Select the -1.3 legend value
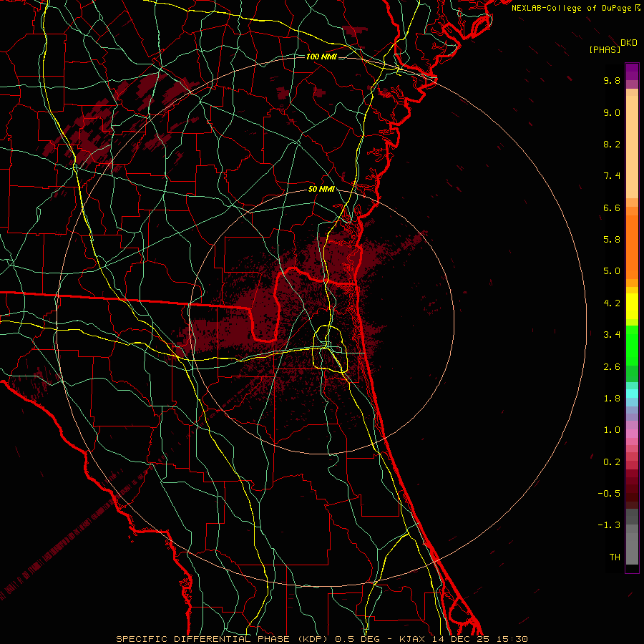 pyautogui.click(x=609, y=525)
